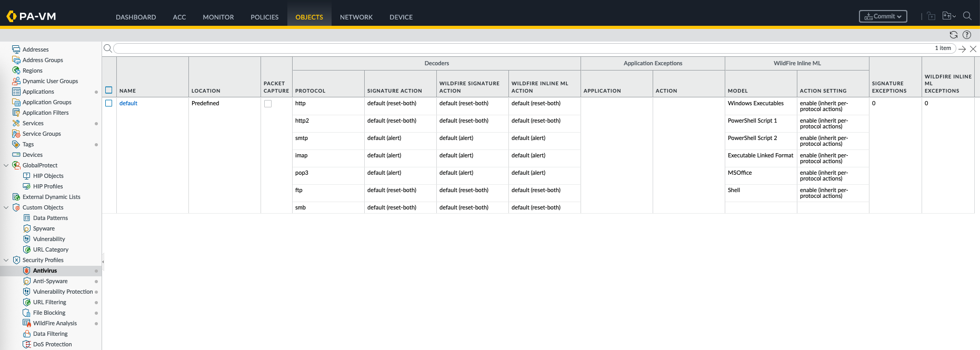Go to the NETWORK tab

(x=356, y=17)
